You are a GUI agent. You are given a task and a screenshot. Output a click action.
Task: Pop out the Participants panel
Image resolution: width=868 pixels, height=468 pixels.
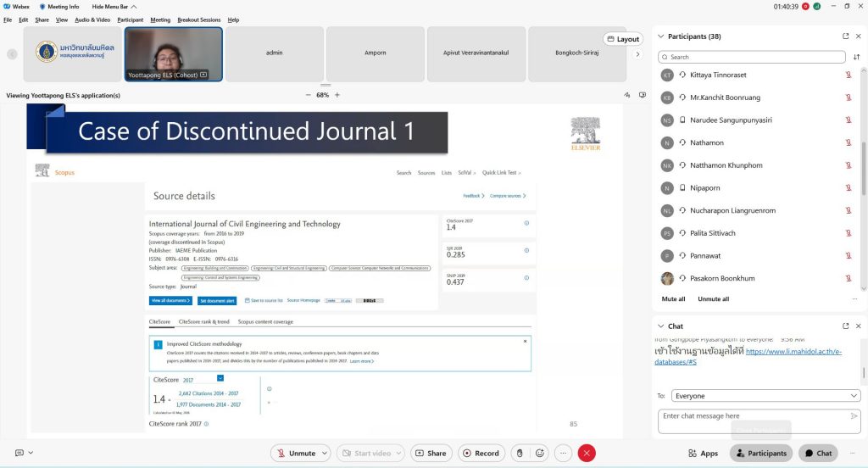(x=845, y=36)
